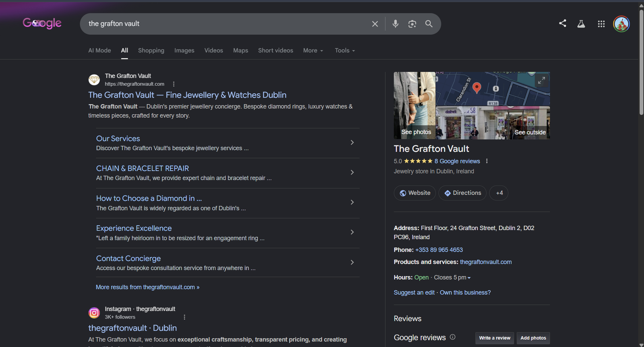Expand the business hours dropdown
The height and width of the screenshot is (347, 644).
pyautogui.click(x=452, y=277)
